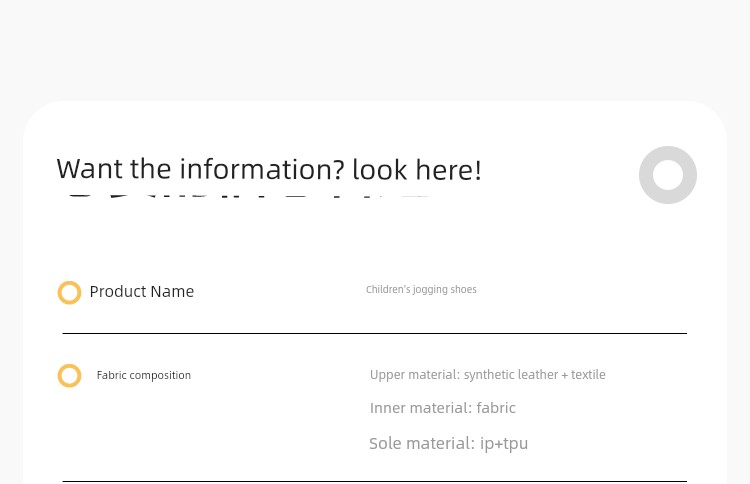Select the Product Name label

[x=142, y=291]
